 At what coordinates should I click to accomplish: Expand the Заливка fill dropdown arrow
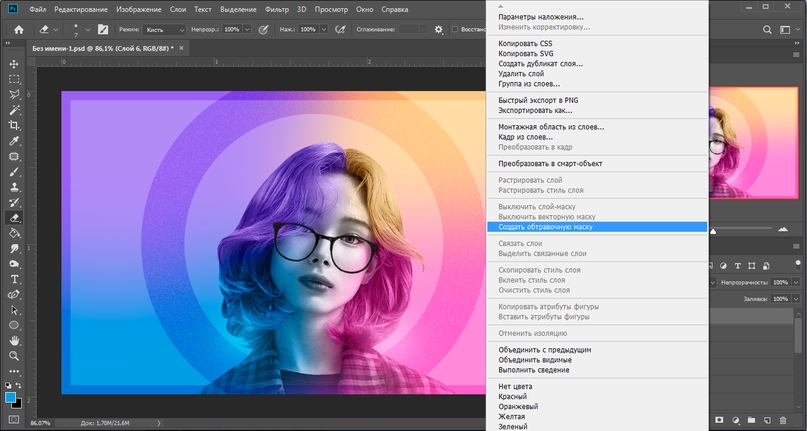point(796,299)
